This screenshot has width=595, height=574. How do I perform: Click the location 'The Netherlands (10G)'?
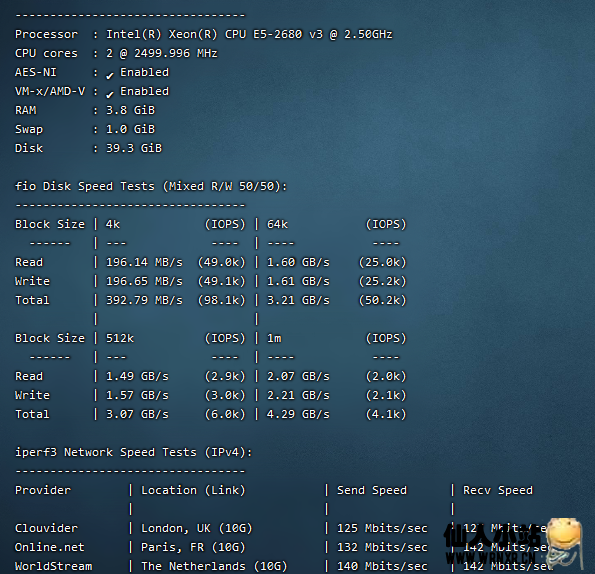tap(214, 566)
